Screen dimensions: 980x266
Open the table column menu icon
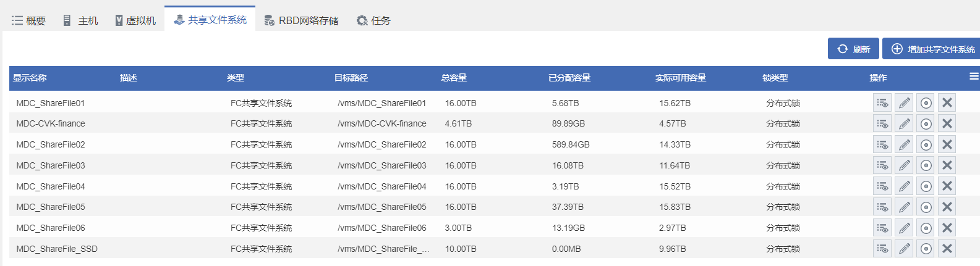[974, 77]
